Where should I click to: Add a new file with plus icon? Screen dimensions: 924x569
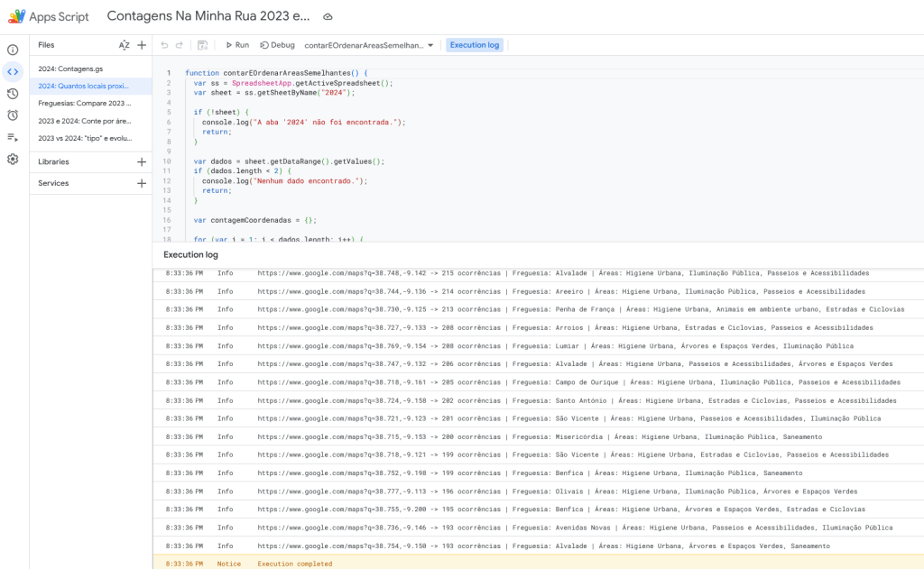[142, 45]
